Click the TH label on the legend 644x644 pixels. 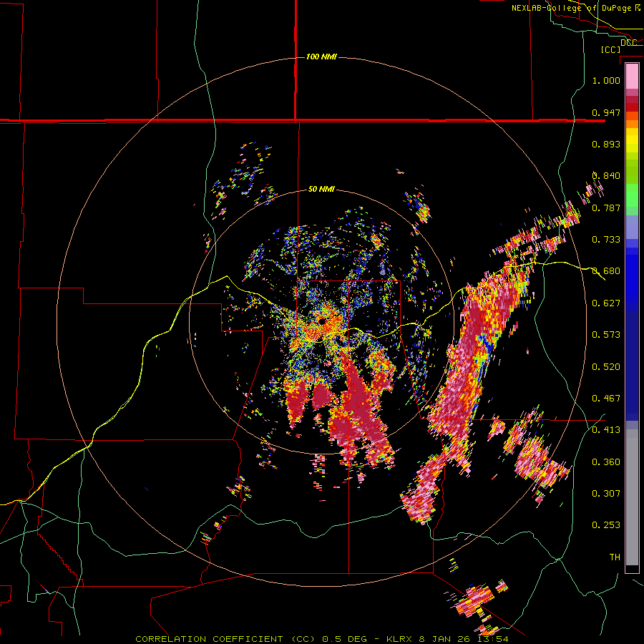[x=615, y=557]
